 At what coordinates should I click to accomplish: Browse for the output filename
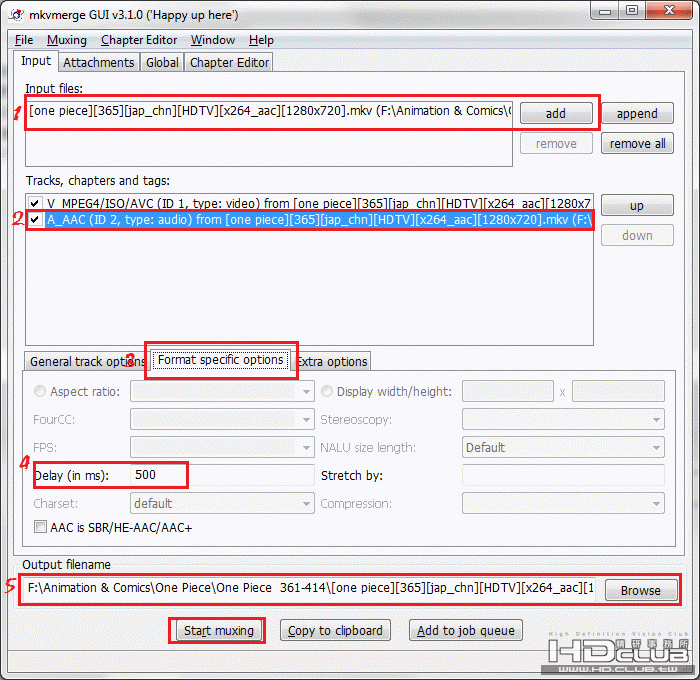point(641,590)
